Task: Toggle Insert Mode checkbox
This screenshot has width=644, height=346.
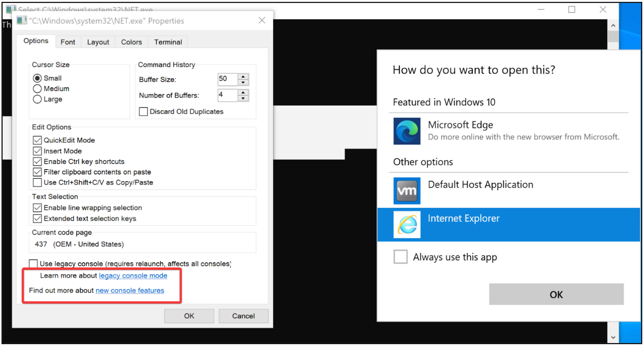Action: point(37,151)
